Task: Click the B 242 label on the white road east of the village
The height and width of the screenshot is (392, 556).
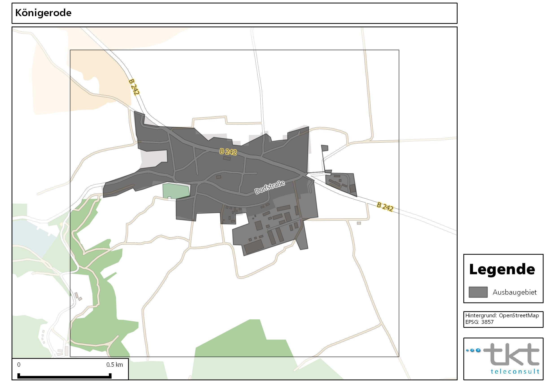Action: [x=385, y=207]
